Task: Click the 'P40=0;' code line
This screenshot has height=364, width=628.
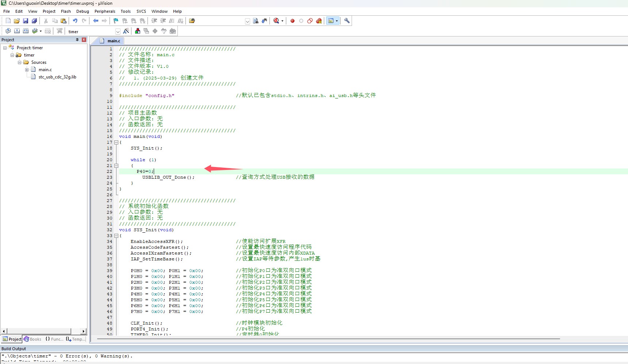Action: [x=145, y=171]
